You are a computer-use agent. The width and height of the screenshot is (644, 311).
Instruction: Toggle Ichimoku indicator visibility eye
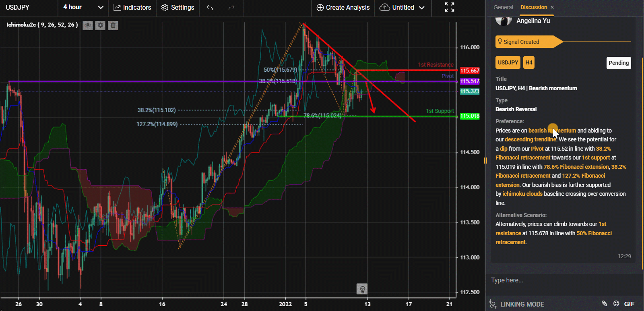88,25
